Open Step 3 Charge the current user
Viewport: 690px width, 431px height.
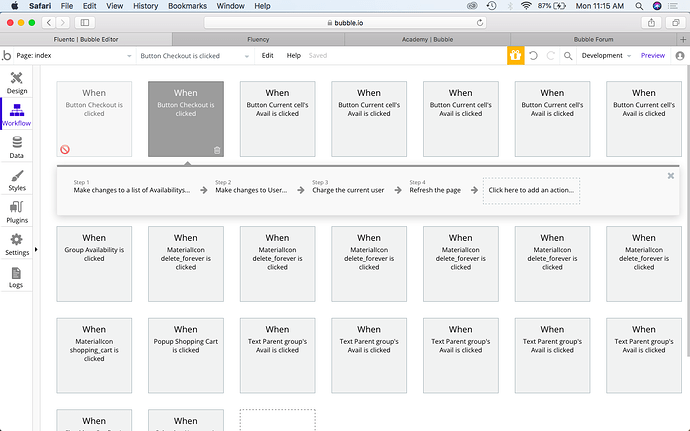[348, 187]
